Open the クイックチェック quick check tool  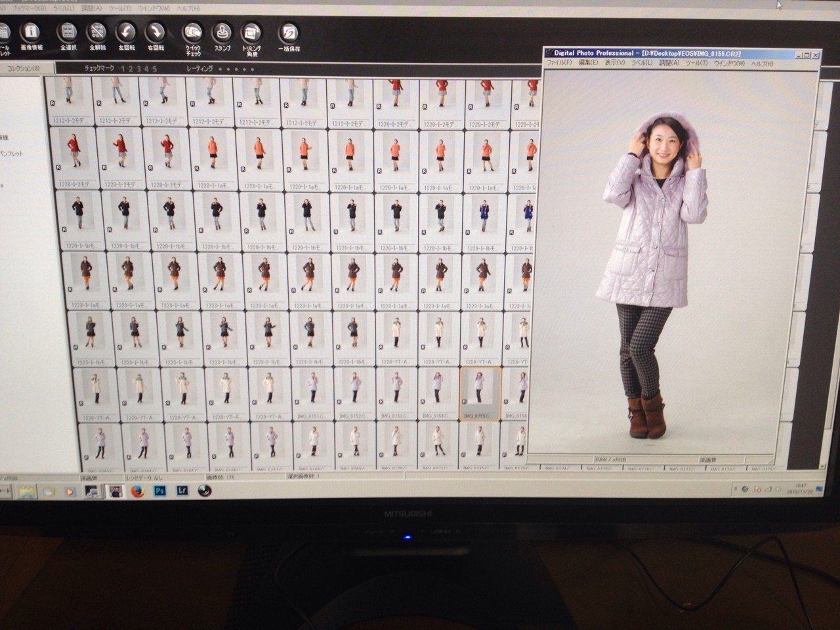click(193, 39)
